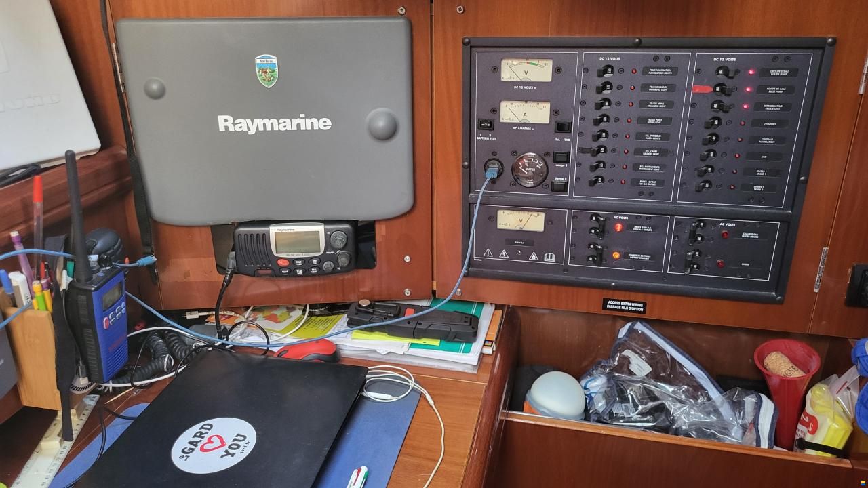Viewport: 868px width, 488px height.
Task: Toggle the Cabin Lights breaker switch
Action: pyautogui.click(x=599, y=136)
